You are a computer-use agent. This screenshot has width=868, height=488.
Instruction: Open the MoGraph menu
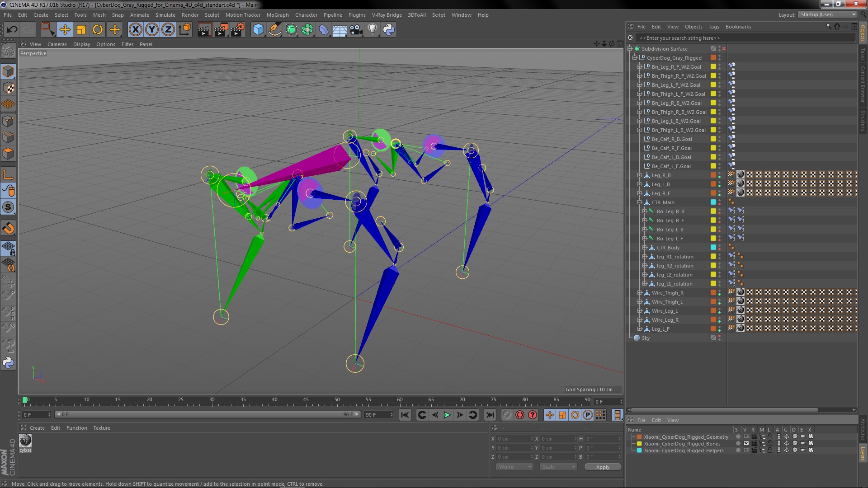[x=278, y=15]
